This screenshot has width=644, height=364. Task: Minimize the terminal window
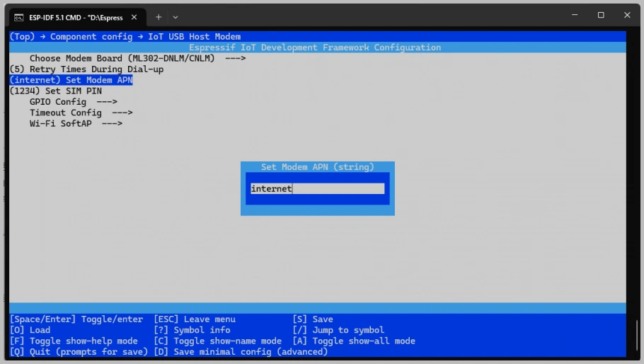[574, 15]
